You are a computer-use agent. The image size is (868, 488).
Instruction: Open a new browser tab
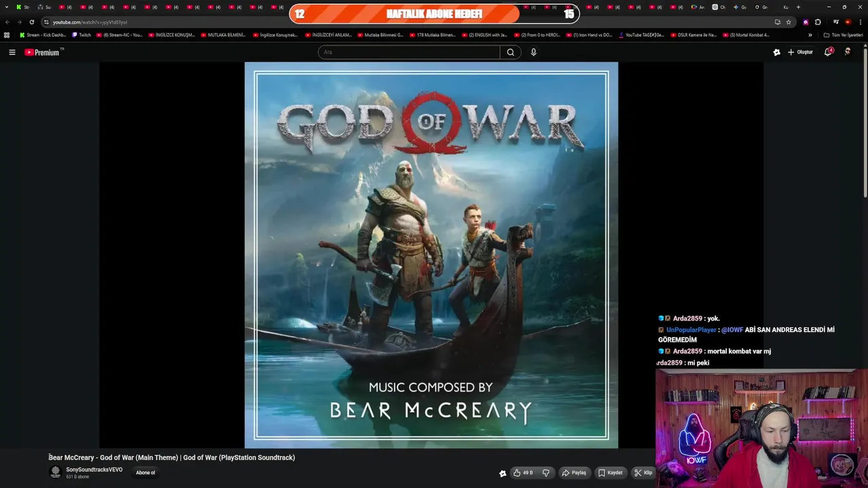[798, 7]
